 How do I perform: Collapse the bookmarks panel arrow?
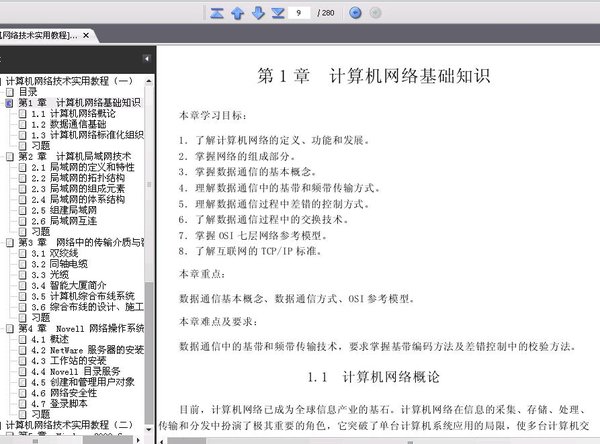click(x=147, y=59)
